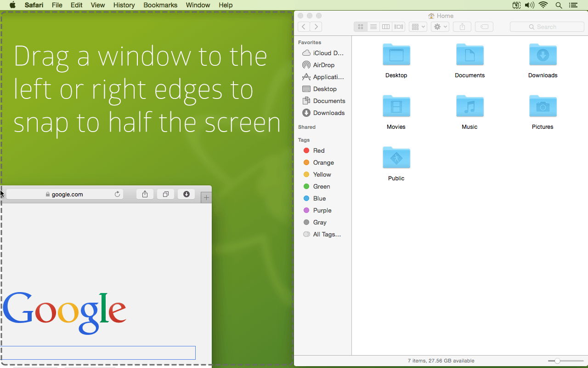Open the View menu
Screen dimensions: 588x368
click(x=97, y=5)
